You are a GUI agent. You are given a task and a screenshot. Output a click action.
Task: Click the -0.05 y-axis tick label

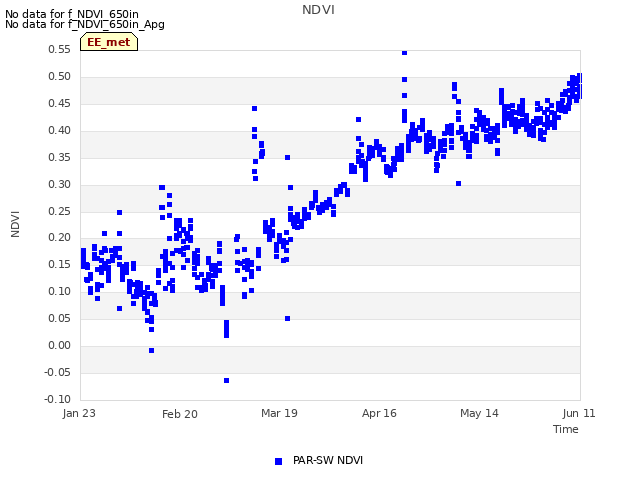[x=58, y=372]
